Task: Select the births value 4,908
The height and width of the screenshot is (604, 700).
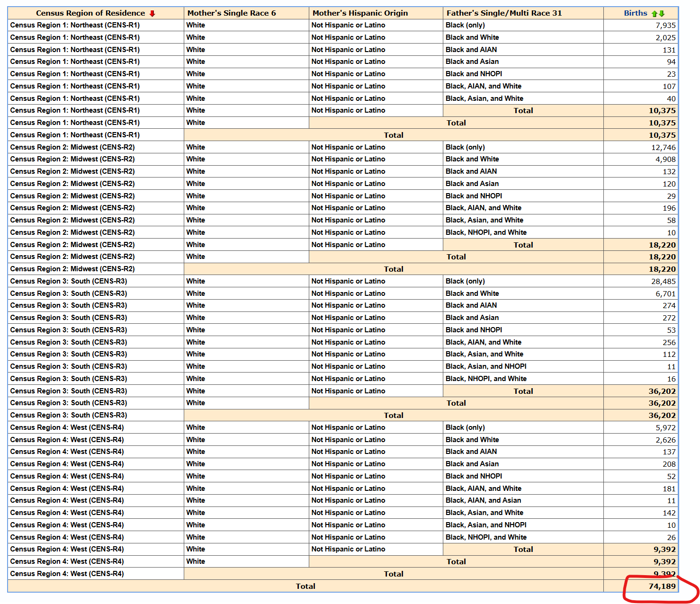Action: pos(666,160)
